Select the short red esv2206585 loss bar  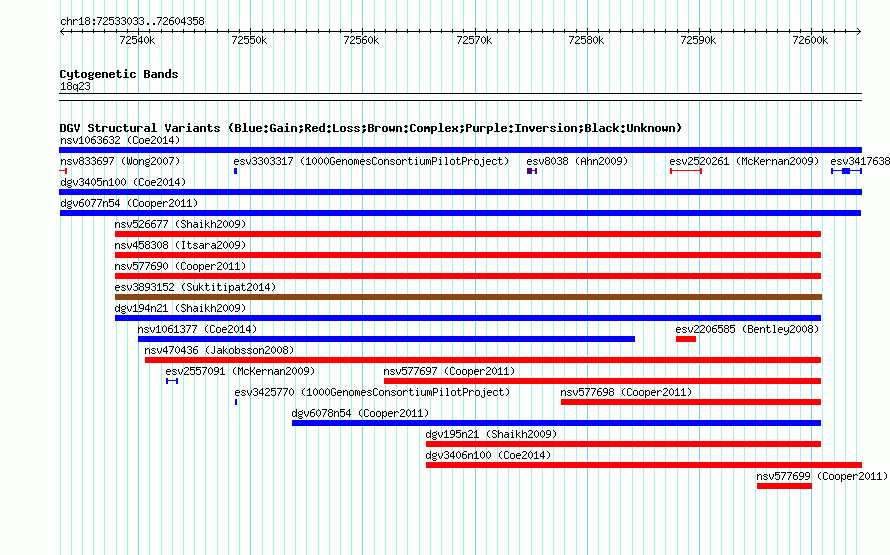click(686, 339)
